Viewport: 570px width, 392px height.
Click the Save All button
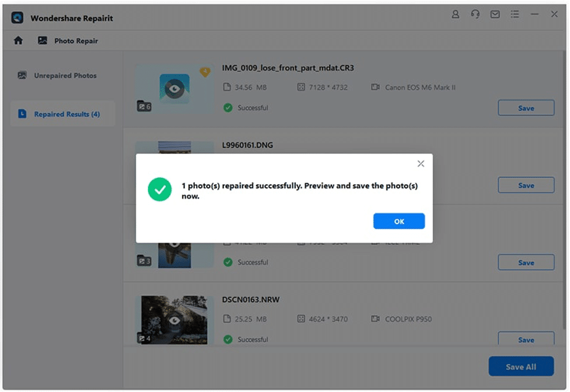(521, 366)
